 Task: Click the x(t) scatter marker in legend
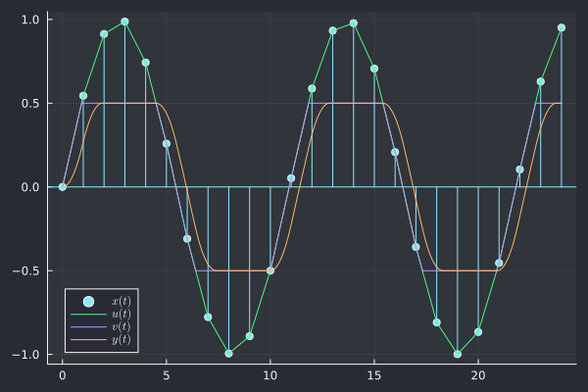(88, 300)
